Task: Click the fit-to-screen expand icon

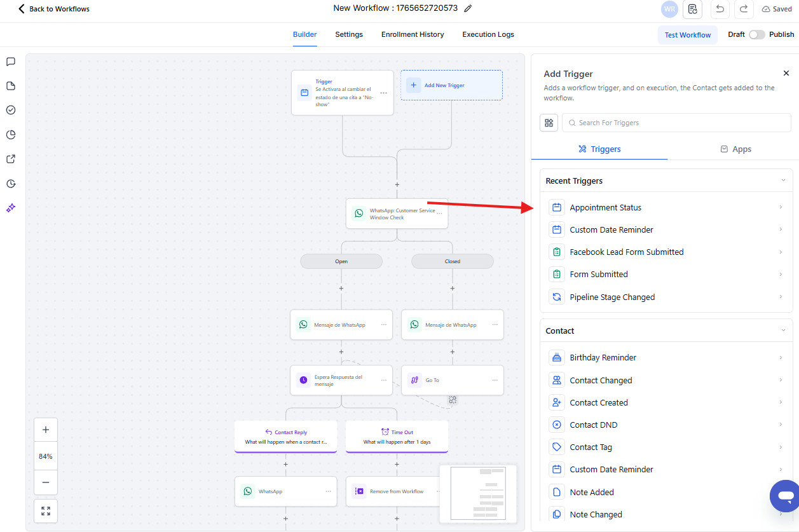Action: (x=46, y=511)
